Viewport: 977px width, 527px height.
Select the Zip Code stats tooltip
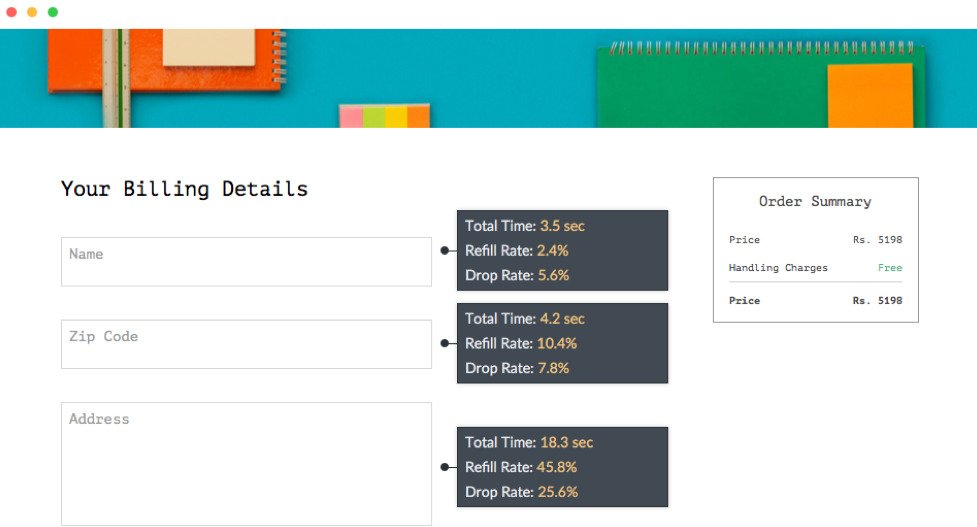click(x=562, y=343)
